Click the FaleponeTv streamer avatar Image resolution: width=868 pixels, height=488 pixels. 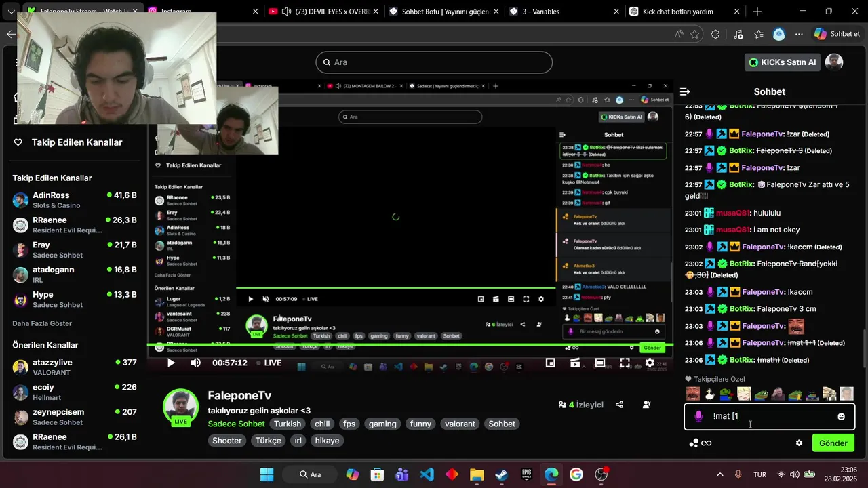tap(180, 407)
